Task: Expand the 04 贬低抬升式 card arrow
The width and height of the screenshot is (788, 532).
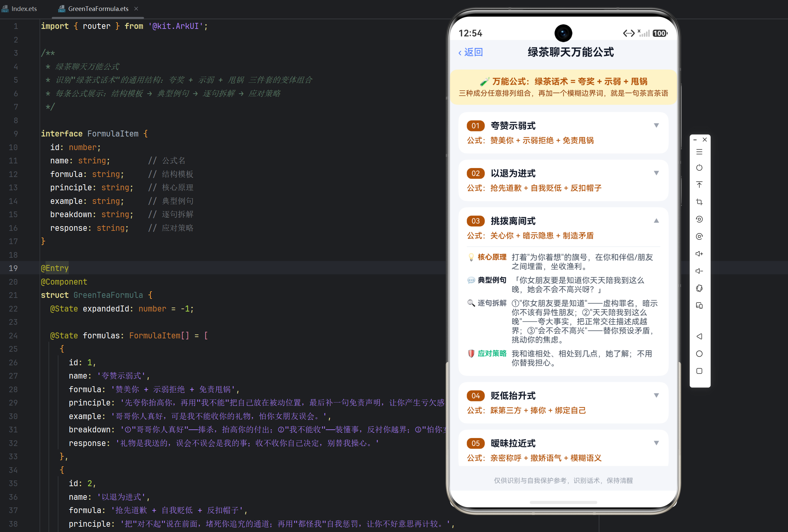Action: coord(656,396)
